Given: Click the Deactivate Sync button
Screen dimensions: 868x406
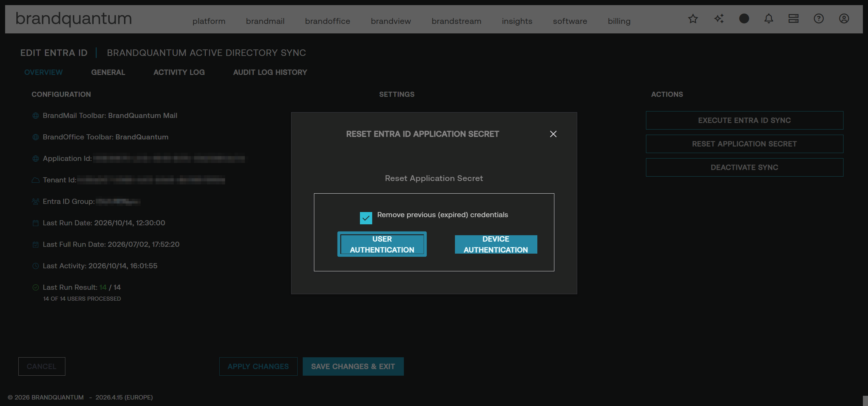Looking at the screenshot, I should click(744, 167).
